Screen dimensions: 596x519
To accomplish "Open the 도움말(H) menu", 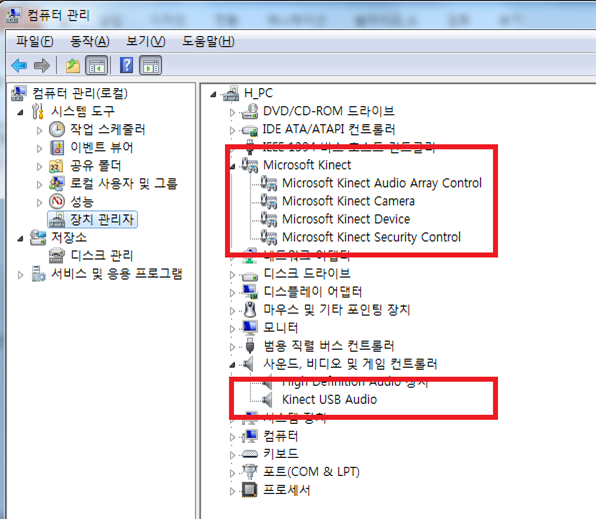I will (x=208, y=41).
